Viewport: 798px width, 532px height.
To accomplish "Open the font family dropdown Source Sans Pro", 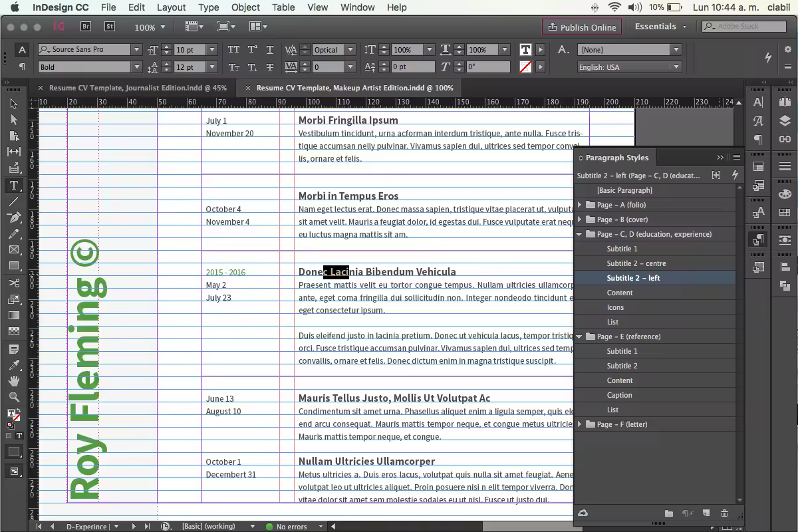I will tap(136, 50).
